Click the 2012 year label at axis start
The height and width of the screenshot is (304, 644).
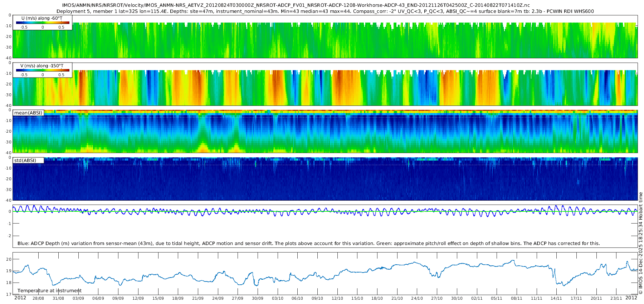pos(20,298)
